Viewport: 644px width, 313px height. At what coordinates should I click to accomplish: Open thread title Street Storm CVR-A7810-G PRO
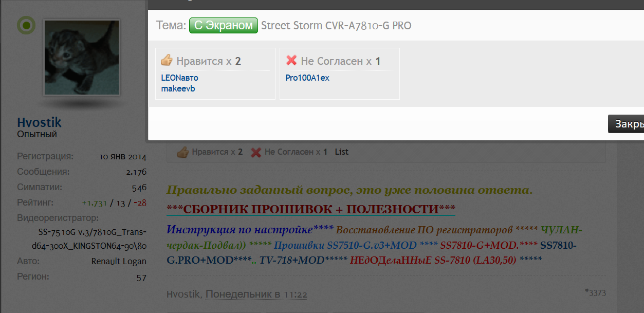pyautogui.click(x=336, y=25)
